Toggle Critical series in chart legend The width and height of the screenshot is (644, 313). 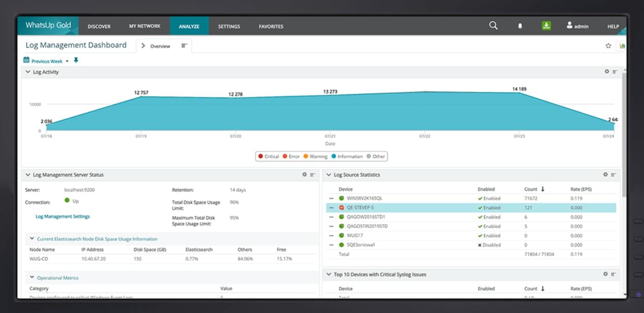pos(268,156)
